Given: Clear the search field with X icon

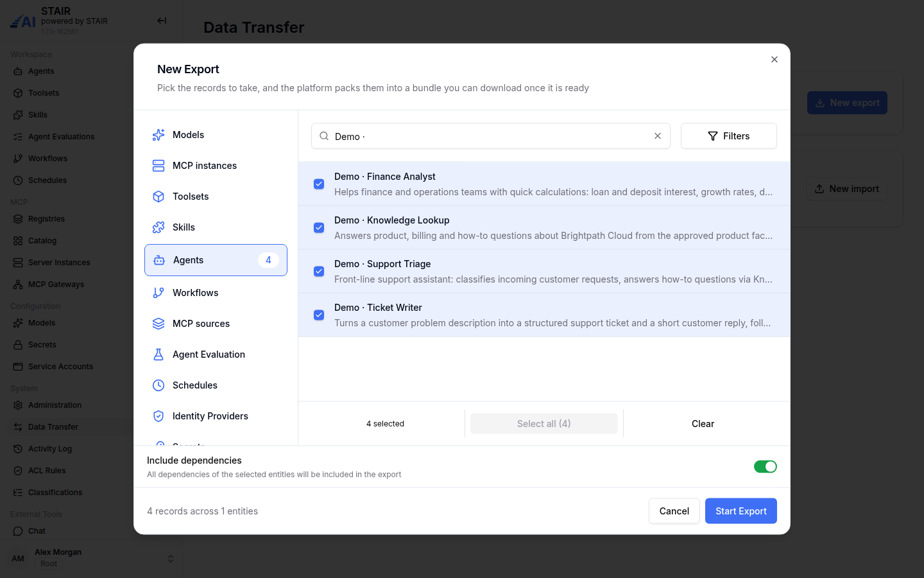Looking at the screenshot, I should click(x=658, y=136).
